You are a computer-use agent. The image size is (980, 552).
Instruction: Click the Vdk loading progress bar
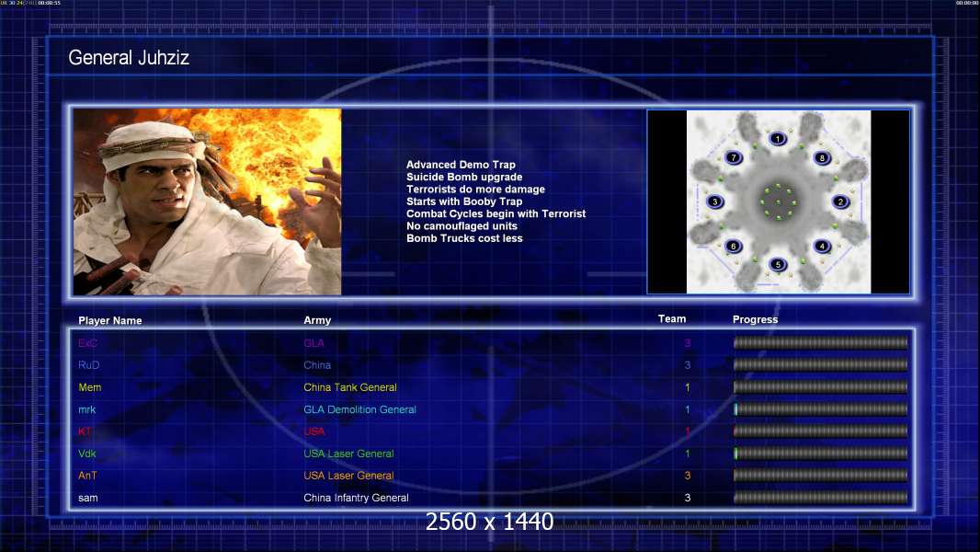821,454
